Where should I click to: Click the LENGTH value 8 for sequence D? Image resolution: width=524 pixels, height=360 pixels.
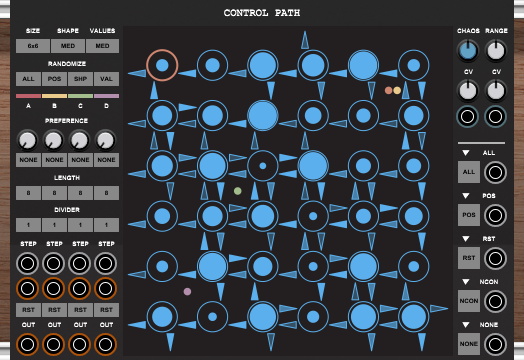tap(106, 193)
